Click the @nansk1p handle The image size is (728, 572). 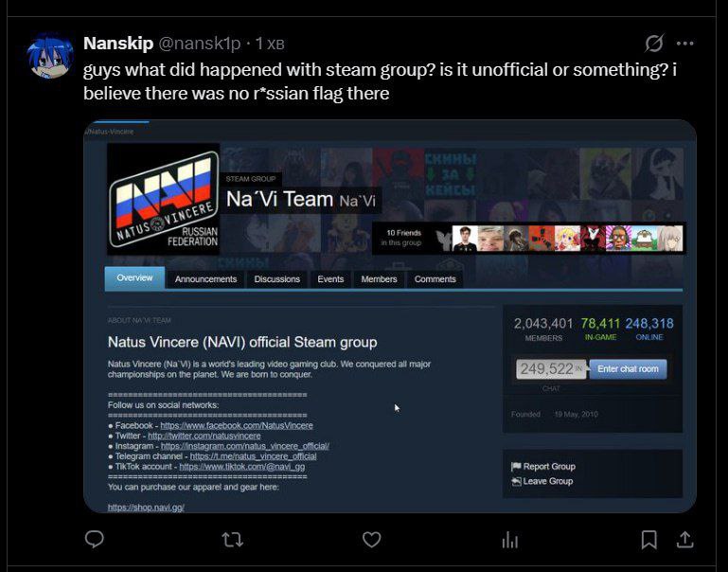click(x=200, y=44)
